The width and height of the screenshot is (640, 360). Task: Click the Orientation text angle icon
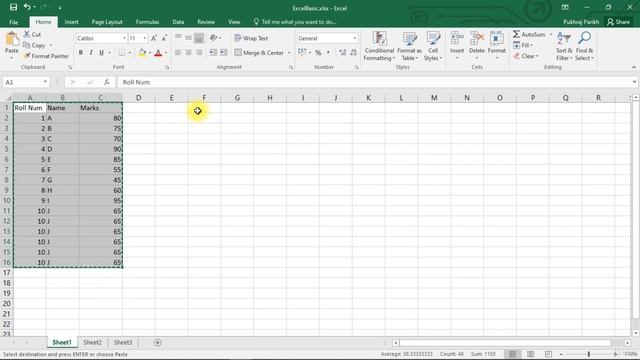click(213, 38)
